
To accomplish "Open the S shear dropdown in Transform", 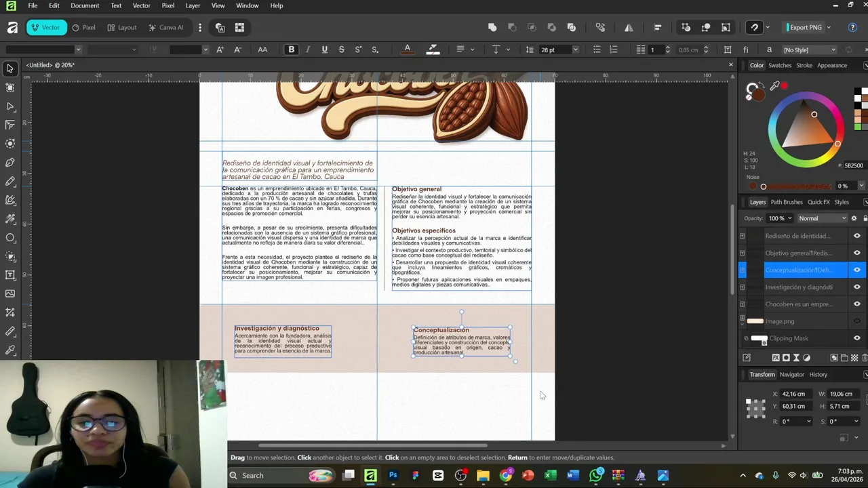I will coord(856,422).
